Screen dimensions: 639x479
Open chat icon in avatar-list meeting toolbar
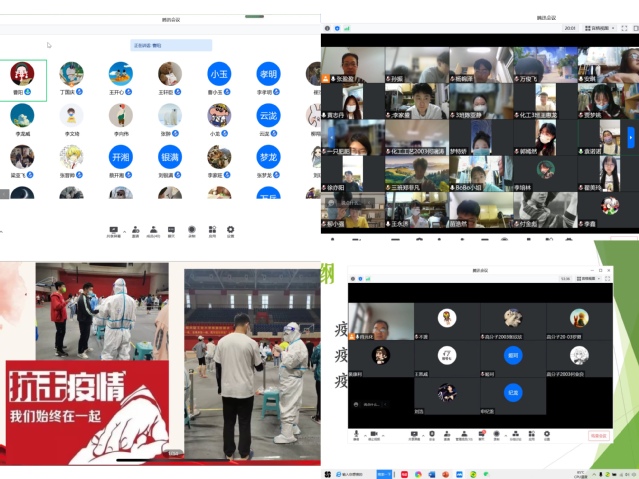point(172,230)
